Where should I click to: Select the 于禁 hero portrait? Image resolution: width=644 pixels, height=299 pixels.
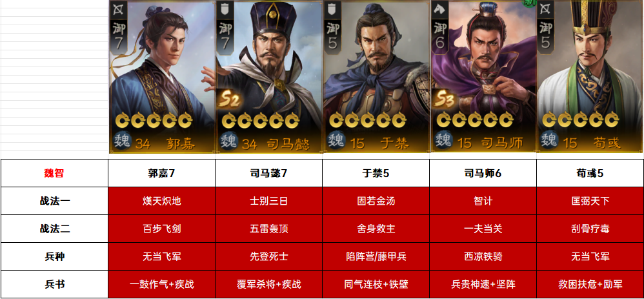[376, 76]
